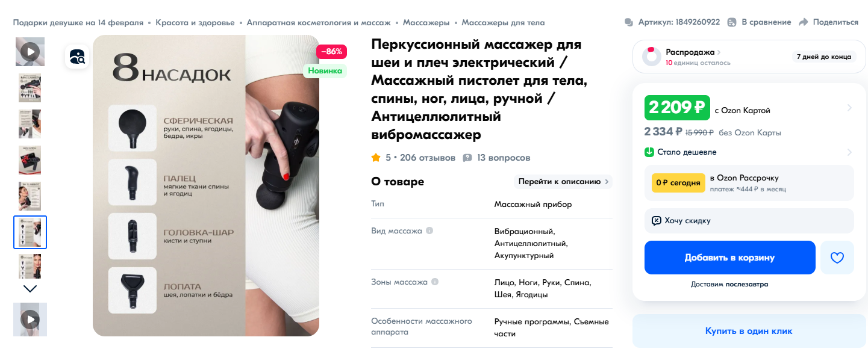
Task: Show more thumbnails with down chevron
Action: pos(30,288)
